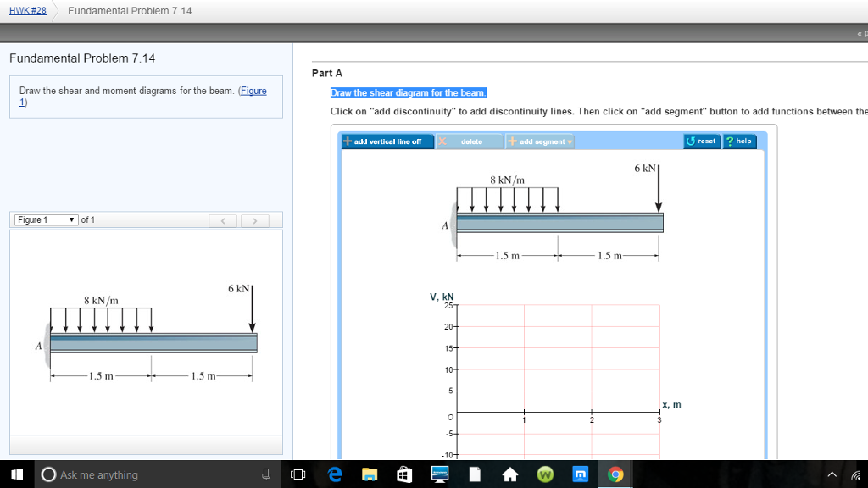Go to next figure arrow
The height and width of the screenshot is (488, 868).
coord(253,221)
